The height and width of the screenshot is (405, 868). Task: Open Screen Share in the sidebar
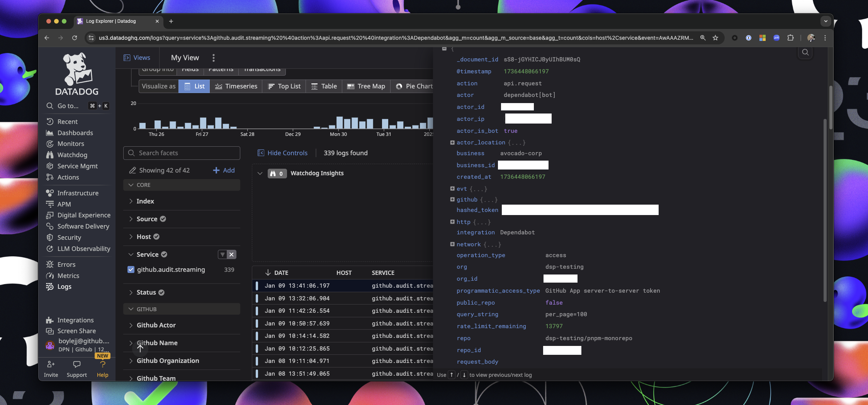pos(71,331)
